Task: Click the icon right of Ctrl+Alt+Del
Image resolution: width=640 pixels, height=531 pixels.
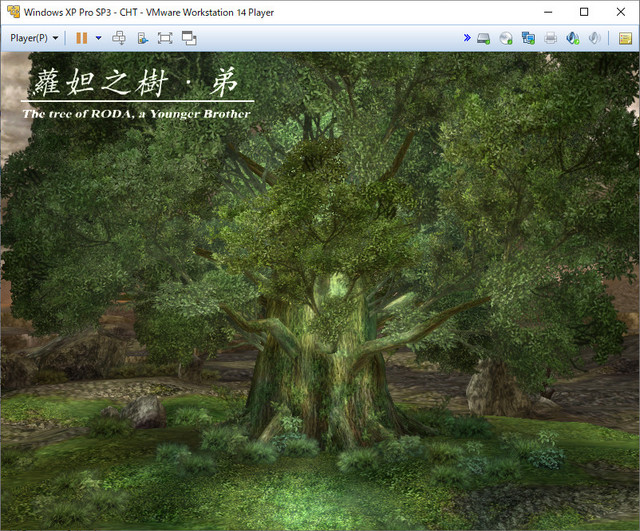Action: (142, 38)
